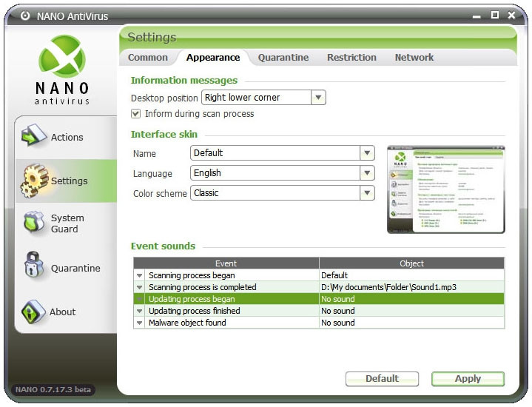Viewport: 532px width, 407px height.
Task: Click the About info icon
Action: point(33,312)
